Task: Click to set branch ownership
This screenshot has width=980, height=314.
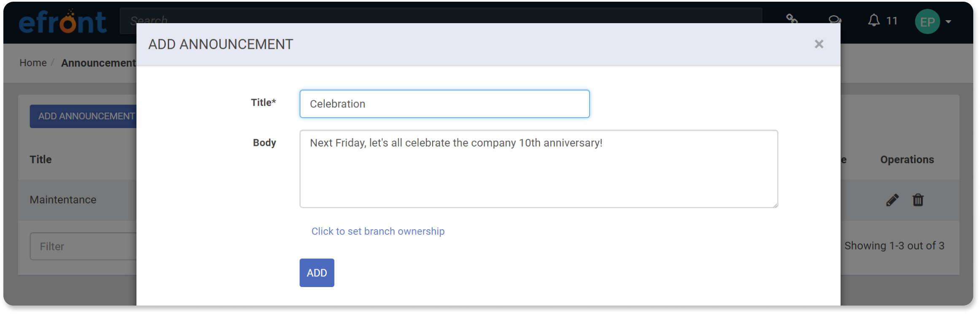Action: [377, 231]
